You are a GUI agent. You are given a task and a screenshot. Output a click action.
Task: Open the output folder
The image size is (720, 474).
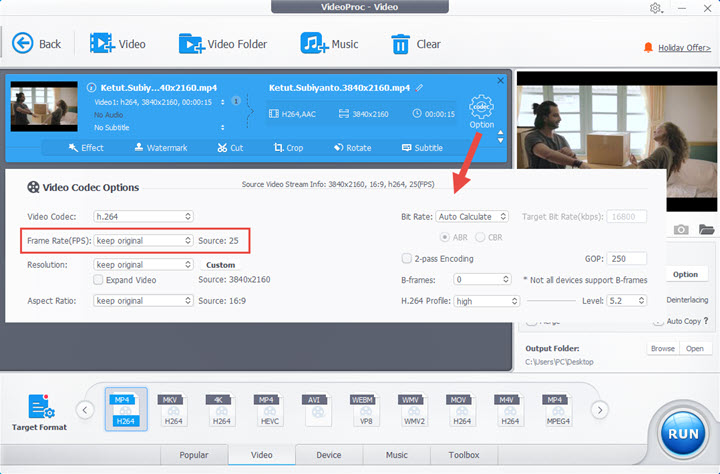(694, 349)
